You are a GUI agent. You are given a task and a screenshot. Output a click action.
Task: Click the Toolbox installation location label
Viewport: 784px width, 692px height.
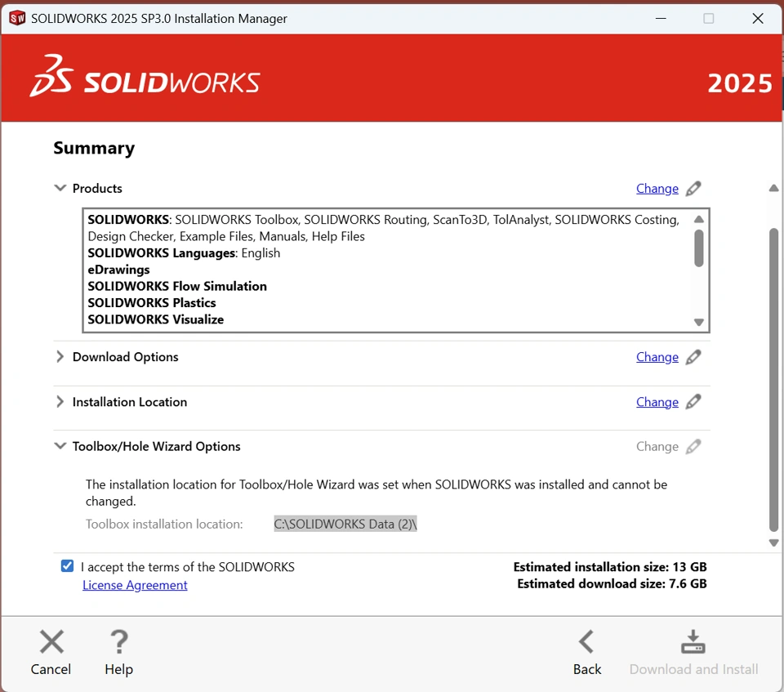tap(164, 524)
